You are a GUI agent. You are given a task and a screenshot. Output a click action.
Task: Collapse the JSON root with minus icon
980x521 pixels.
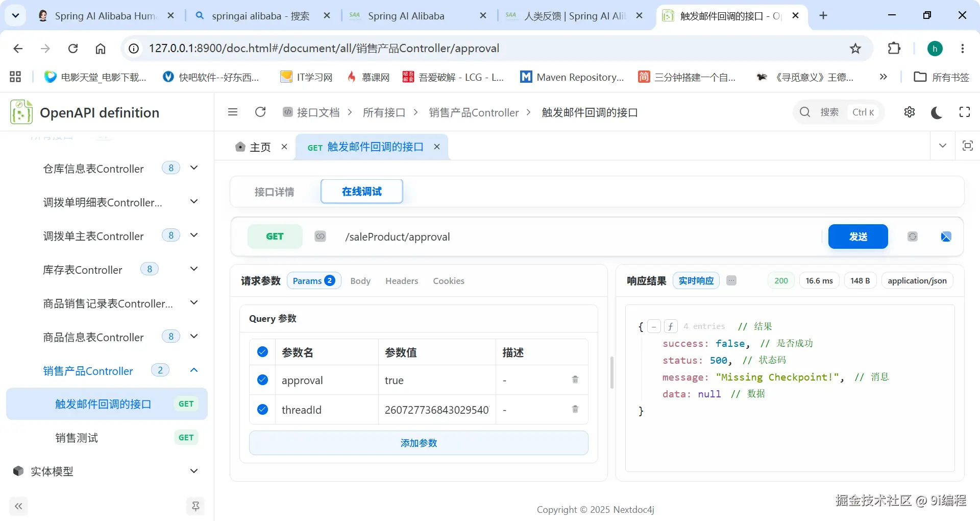[654, 326]
